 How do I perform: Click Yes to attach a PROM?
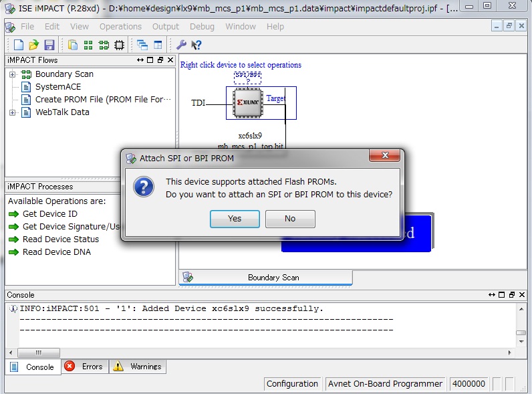click(235, 219)
